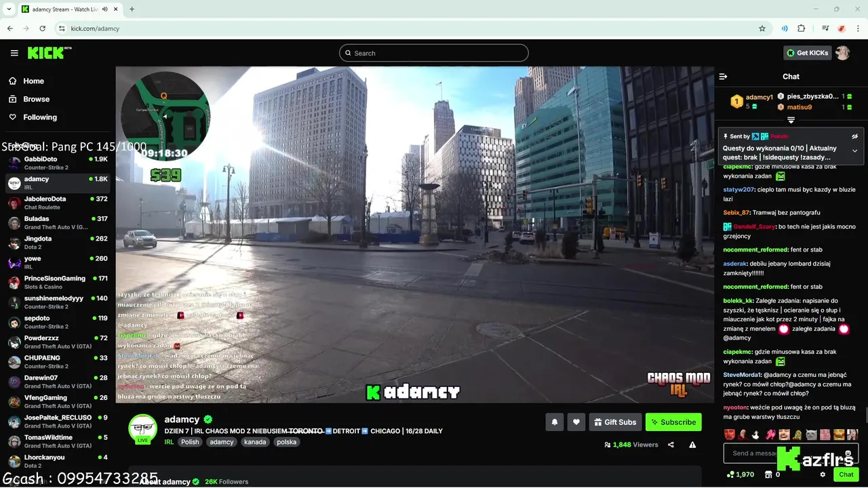Open the hamburger sidebar menu
This screenshot has width=868, height=488.
[x=14, y=53]
